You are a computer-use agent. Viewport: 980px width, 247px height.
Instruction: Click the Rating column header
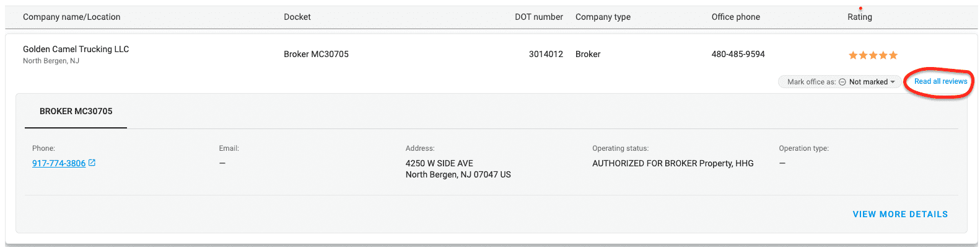point(860,17)
